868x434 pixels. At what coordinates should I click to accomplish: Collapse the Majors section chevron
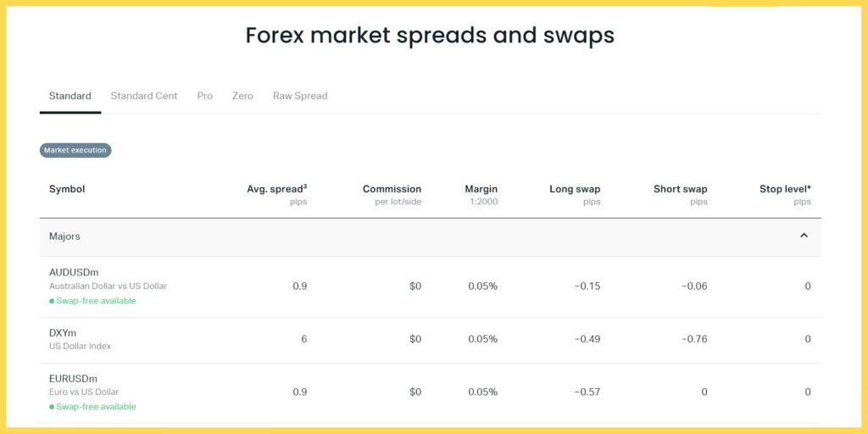(804, 236)
